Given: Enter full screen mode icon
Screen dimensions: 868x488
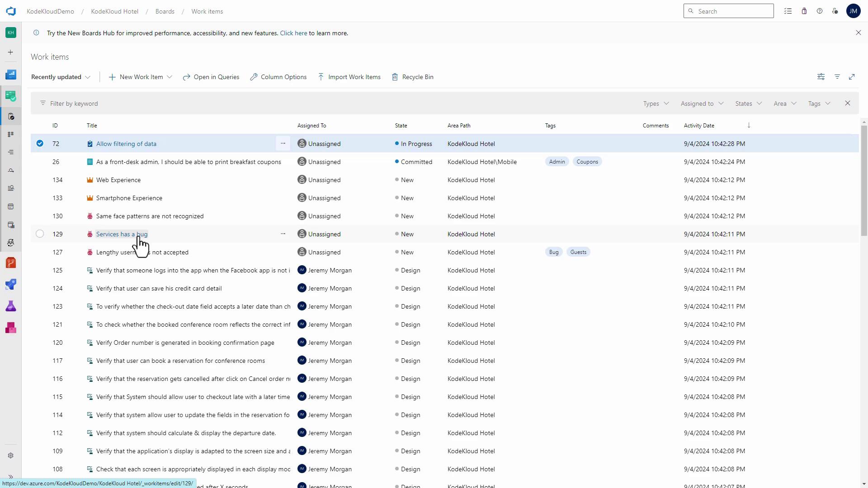Looking at the screenshot, I should click(x=852, y=77).
